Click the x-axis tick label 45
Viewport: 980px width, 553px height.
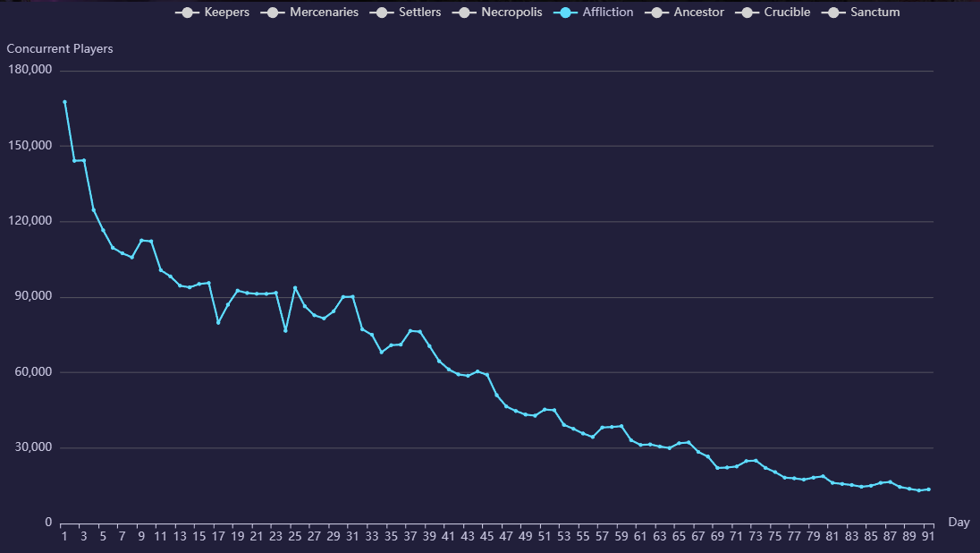pyautogui.click(x=487, y=536)
